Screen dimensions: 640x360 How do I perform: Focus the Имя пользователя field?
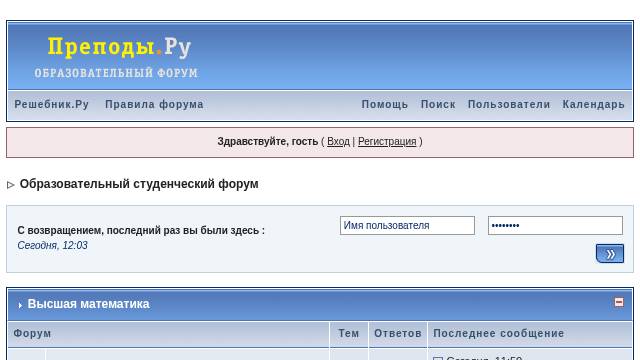[x=407, y=225]
